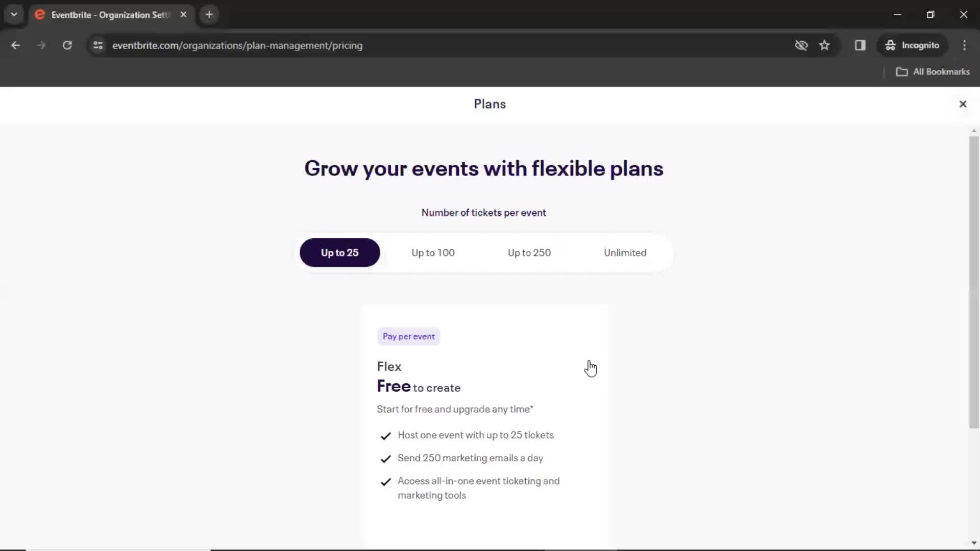This screenshot has width=980, height=551.
Task: Open the side panel icon
Action: coord(860,45)
